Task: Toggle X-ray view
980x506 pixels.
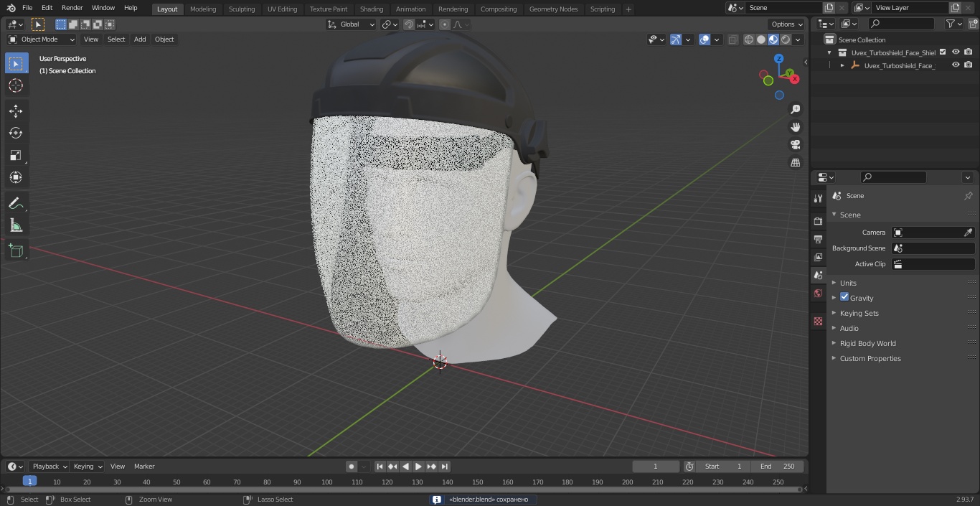Action: tap(732, 39)
